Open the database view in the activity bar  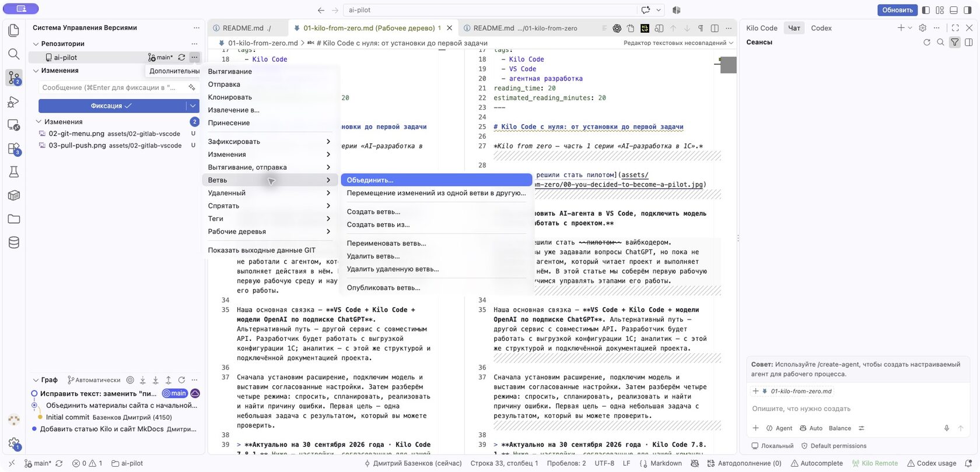[x=14, y=242]
